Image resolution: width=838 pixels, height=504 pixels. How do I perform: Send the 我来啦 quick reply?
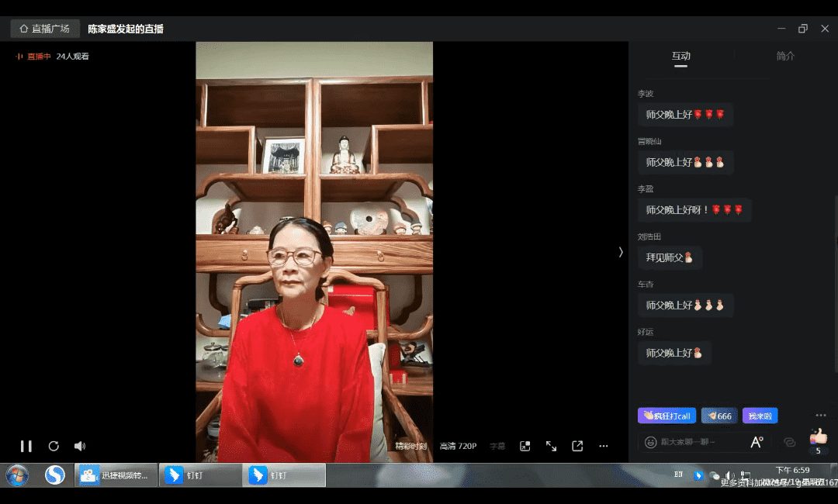(760, 416)
